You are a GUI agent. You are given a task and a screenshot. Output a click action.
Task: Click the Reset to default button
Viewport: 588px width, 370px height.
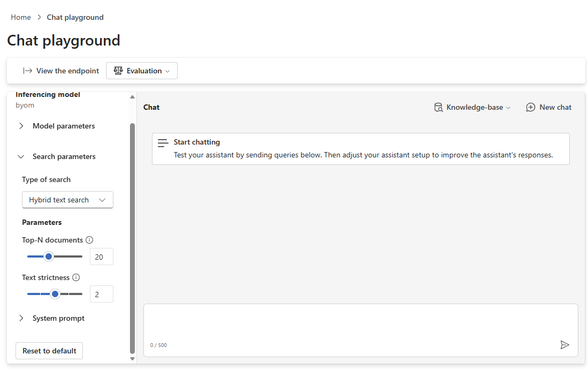tap(49, 351)
